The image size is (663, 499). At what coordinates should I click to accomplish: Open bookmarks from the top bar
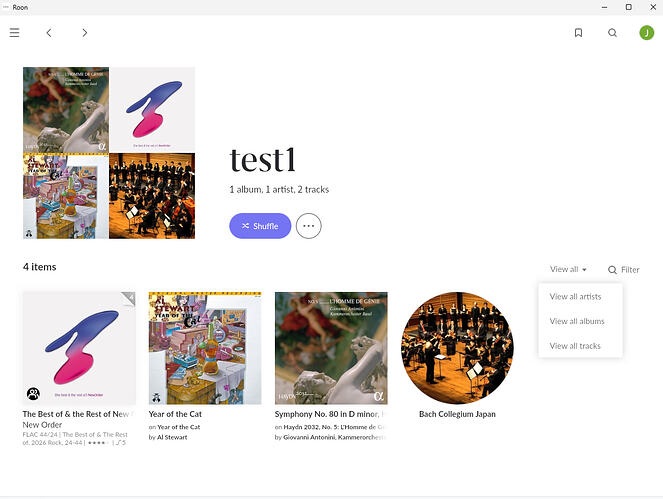[578, 33]
